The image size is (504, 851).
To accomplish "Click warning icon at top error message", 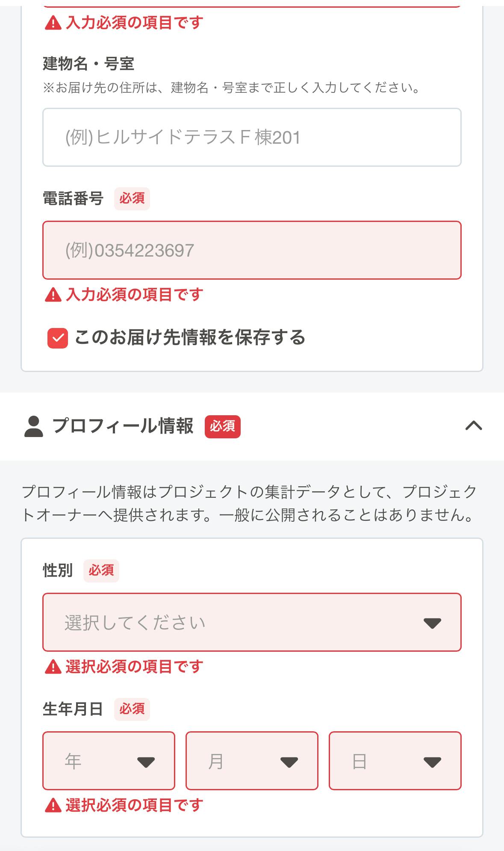I will point(53,23).
